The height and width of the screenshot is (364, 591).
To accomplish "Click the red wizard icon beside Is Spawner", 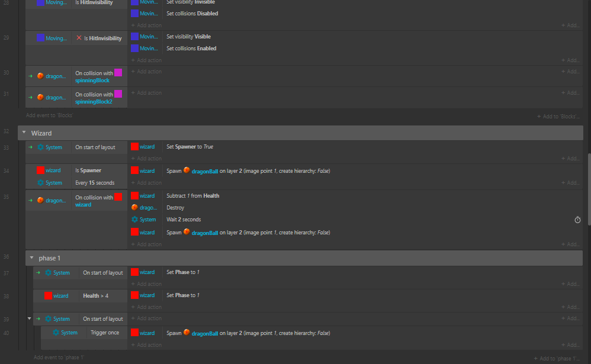I will [40, 170].
